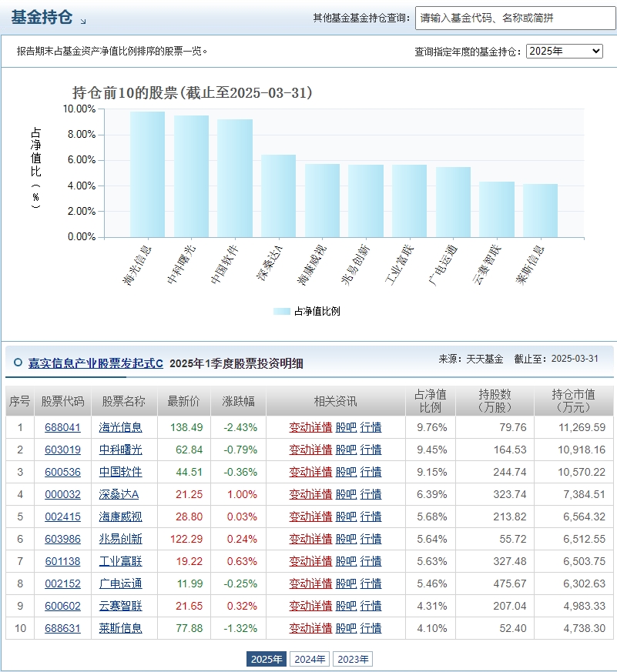Viewport: 617px width, 672px height.
Task: Click the 持股数（万股） column header
Action: (495, 401)
